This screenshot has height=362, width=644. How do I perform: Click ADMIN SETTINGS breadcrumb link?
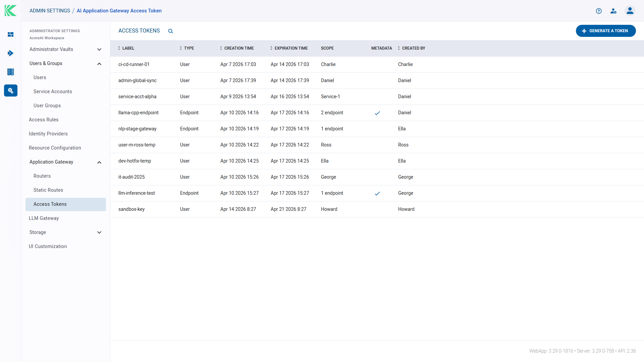point(50,11)
